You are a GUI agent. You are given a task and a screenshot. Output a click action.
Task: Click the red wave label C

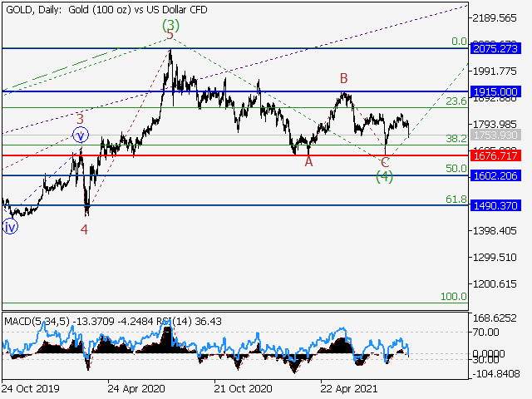tap(385, 163)
